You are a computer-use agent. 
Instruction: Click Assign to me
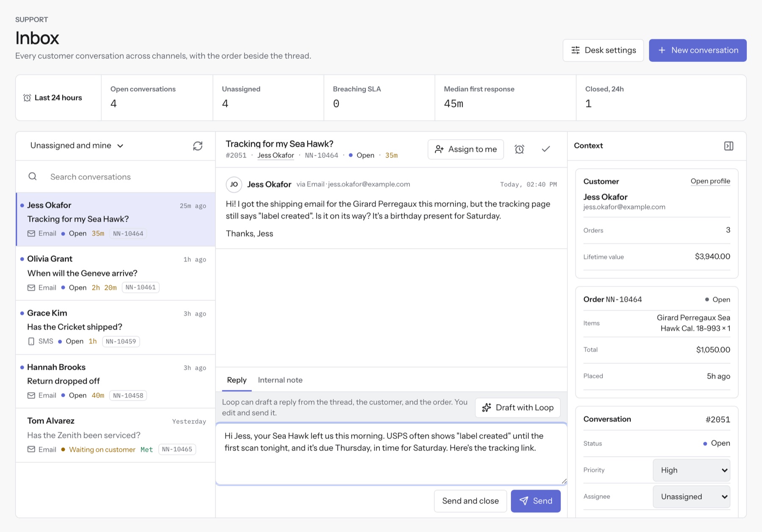466,149
